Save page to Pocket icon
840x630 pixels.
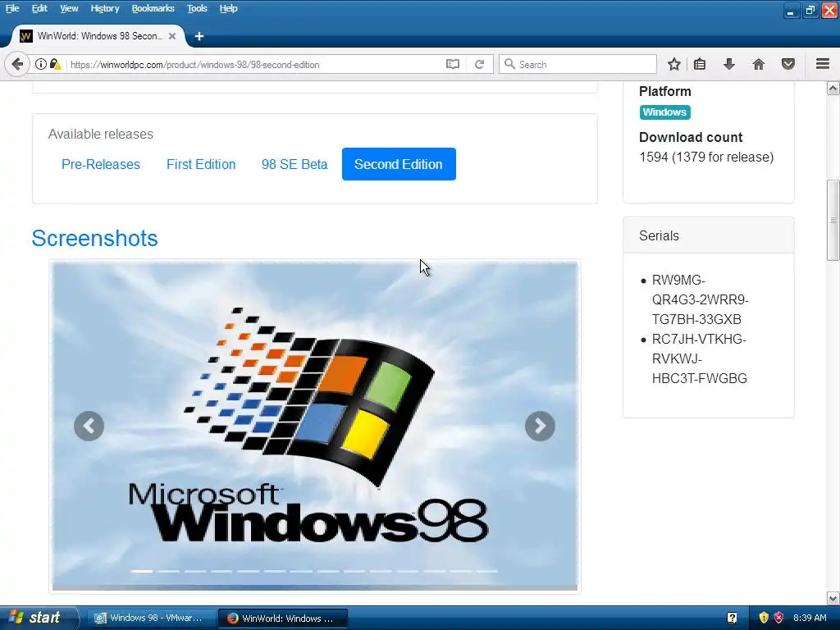(788, 64)
